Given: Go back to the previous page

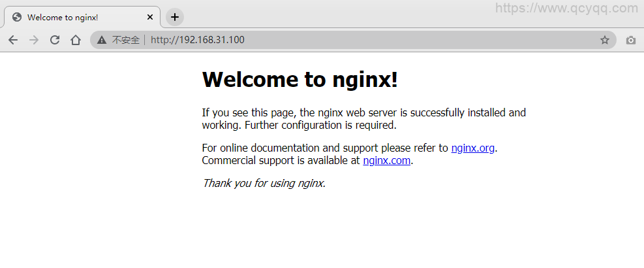Looking at the screenshot, I should point(13,40).
